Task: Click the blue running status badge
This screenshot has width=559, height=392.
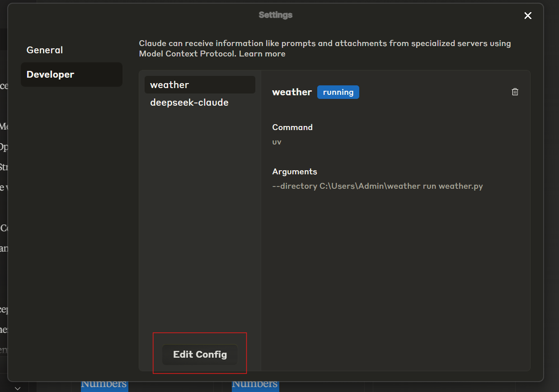Action: pos(338,92)
